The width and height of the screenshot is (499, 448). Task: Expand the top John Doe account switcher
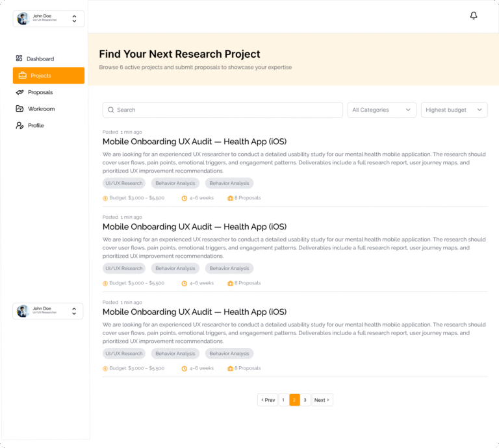coord(74,19)
